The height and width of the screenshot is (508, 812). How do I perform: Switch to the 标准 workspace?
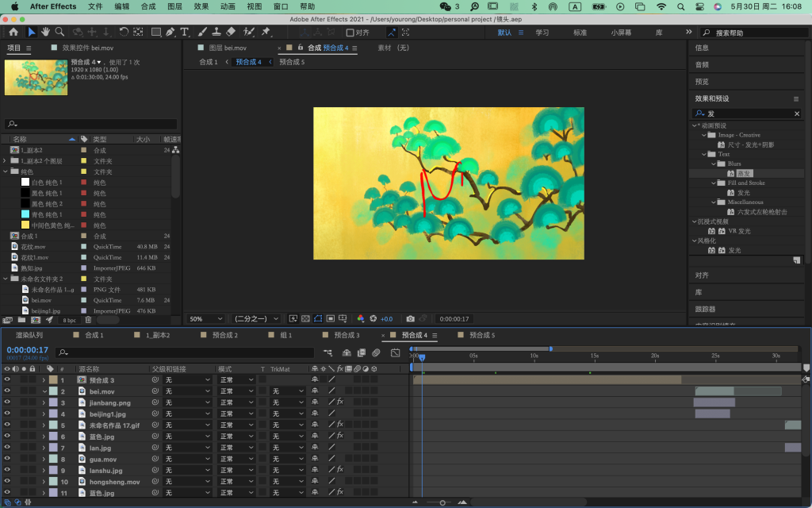[x=580, y=32]
